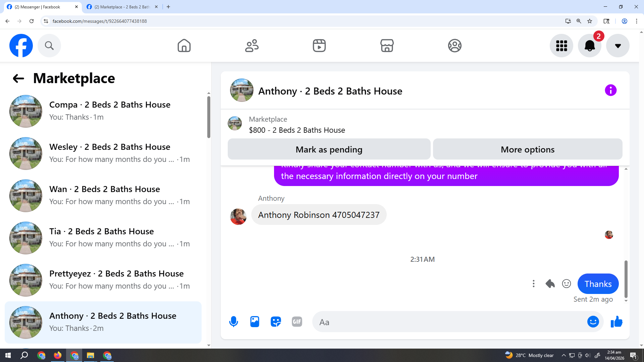Send a thumbs-up like

[616, 322]
